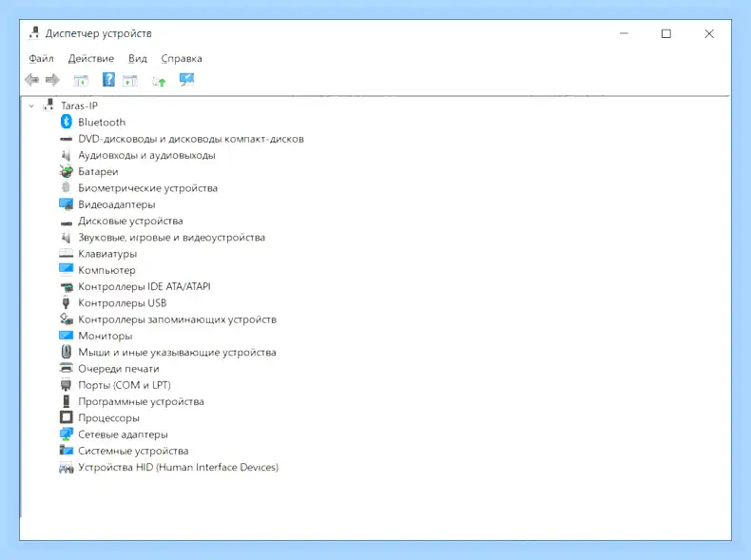This screenshot has height=560, width=751.
Task: Select Системные устройства row
Action: [x=134, y=451]
